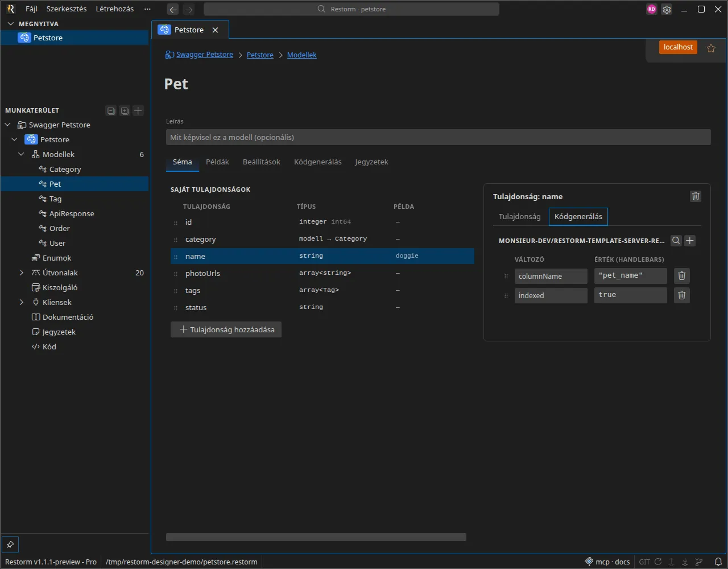Click the Restorm logo in the title bar
Viewport: 728px width, 569px height.
point(10,9)
